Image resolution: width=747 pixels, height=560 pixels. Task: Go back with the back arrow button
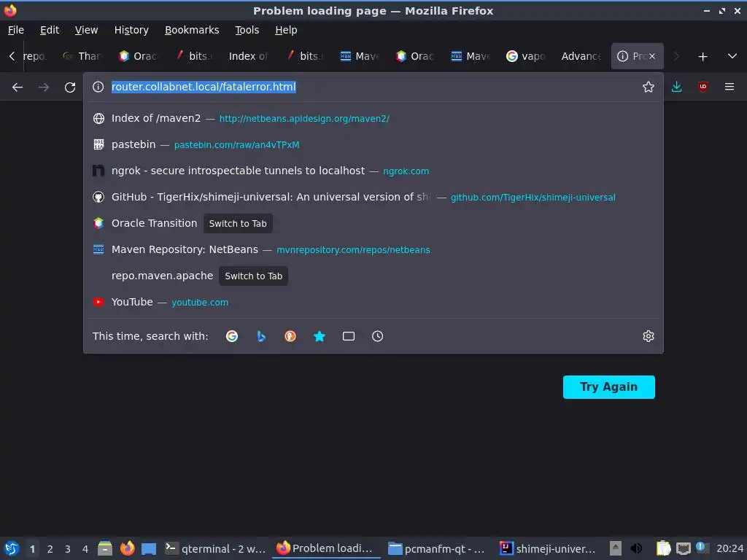coord(18,87)
